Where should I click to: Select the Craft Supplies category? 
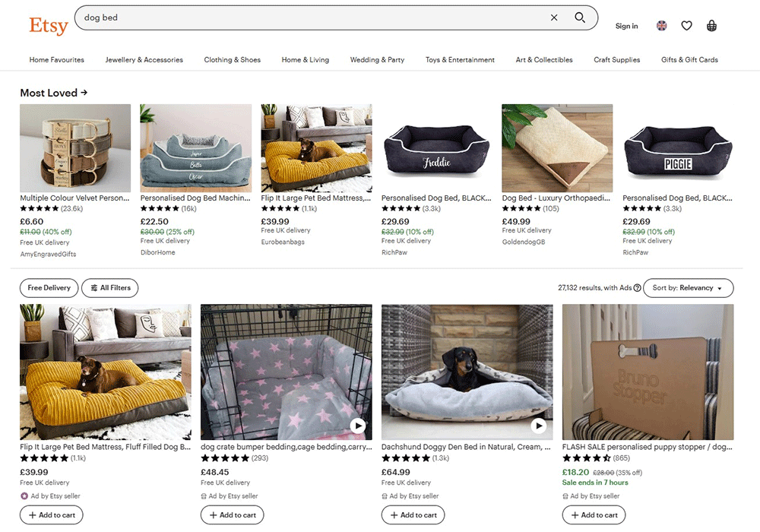pos(616,60)
